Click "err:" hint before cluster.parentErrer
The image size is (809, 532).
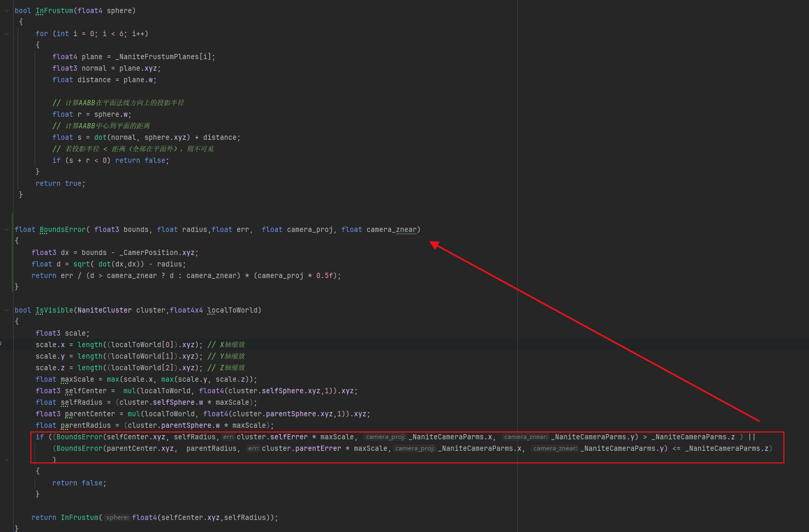[253, 448]
